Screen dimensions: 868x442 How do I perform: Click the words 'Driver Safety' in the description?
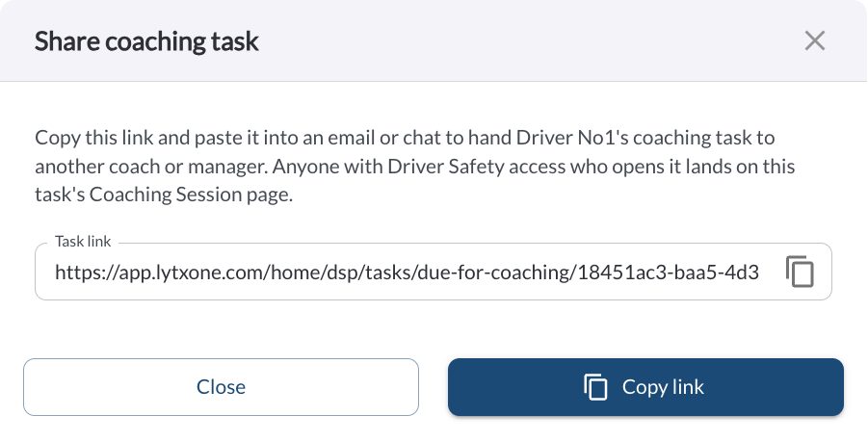point(446,167)
